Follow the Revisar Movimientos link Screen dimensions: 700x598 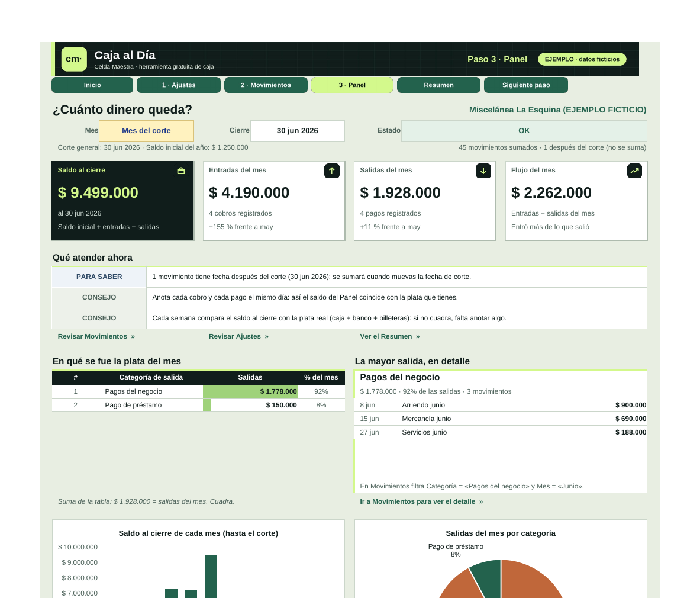point(96,336)
